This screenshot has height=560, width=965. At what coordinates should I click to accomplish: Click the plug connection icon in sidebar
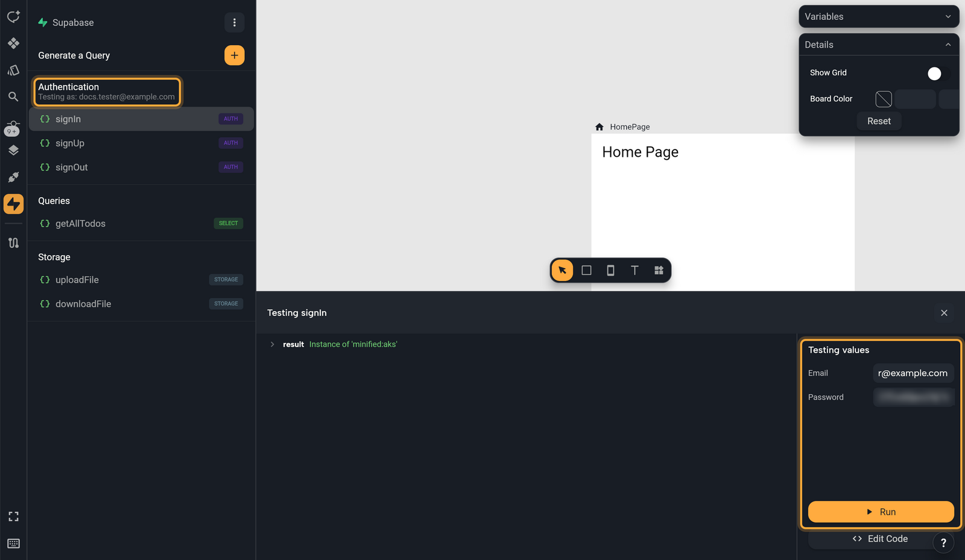13,177
